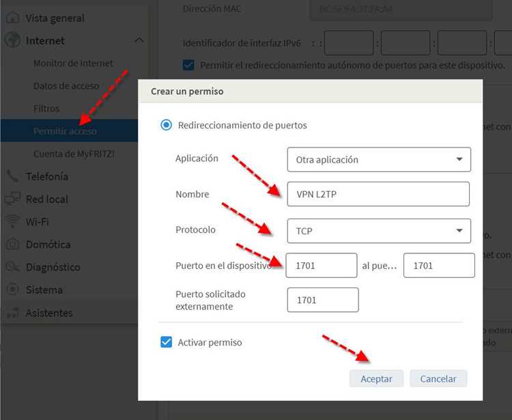Click the Dirección MAC field
Viewport: 512px width, 420px height.
pos(401,9)
